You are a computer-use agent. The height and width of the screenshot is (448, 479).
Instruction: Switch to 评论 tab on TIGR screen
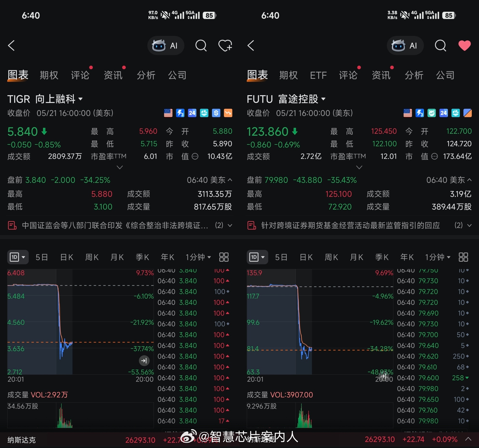click(80, 75)
